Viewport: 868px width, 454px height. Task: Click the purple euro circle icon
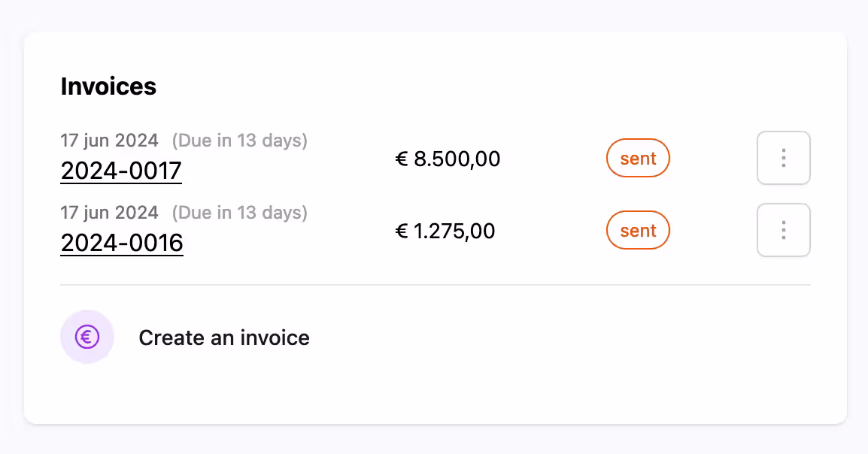[87, 337]
